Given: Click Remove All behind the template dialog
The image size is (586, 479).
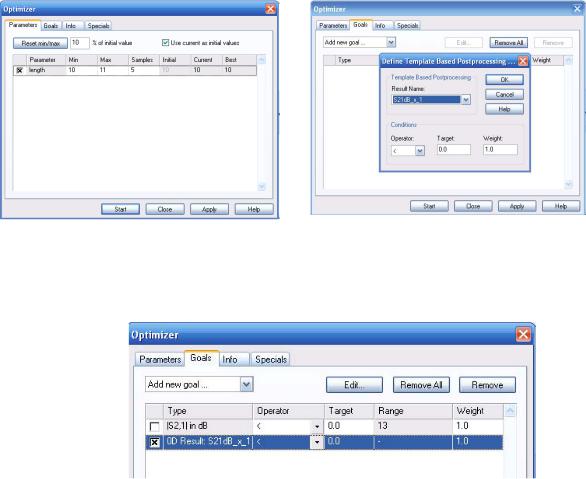Looking at the screenshot, I should pos(509,43).
